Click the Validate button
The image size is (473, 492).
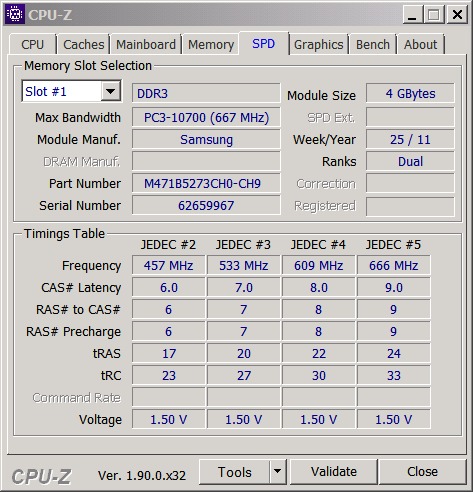click(334, 471)
